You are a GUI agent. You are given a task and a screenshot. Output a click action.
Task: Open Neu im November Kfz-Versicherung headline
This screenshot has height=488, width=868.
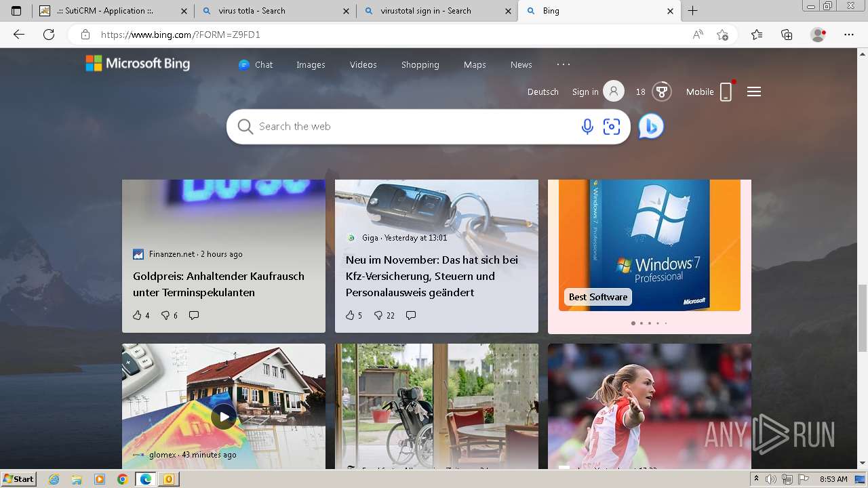tap(432, 276)
